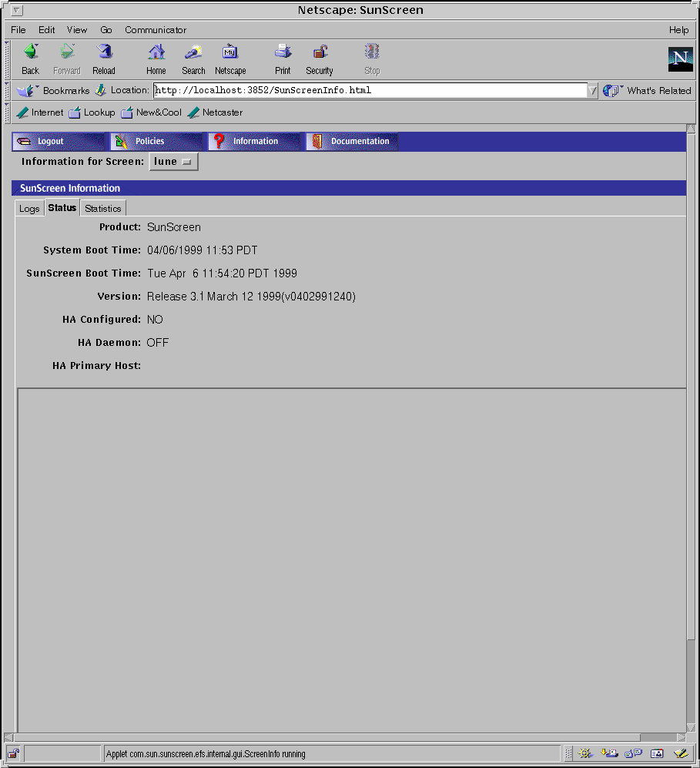Image resolution: width=700 pixels, height=768 pixels.
Task: Open the Screen selector dropdown showing lune
Action: pos(173,162)
